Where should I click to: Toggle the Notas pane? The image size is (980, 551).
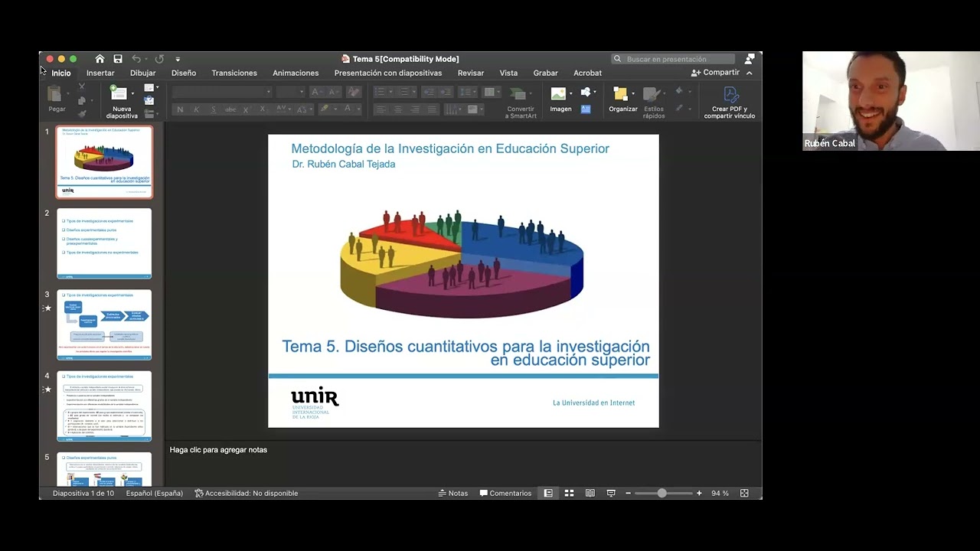point(453,494)
